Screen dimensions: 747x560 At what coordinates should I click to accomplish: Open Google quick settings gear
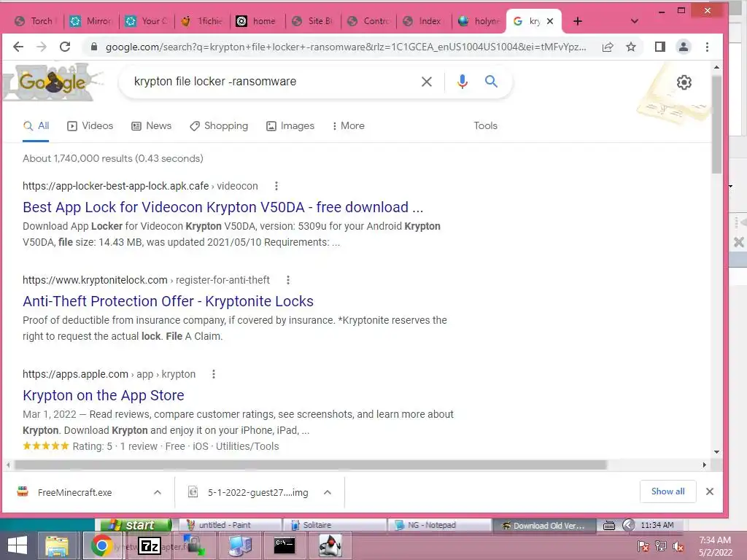coord(684,82)
